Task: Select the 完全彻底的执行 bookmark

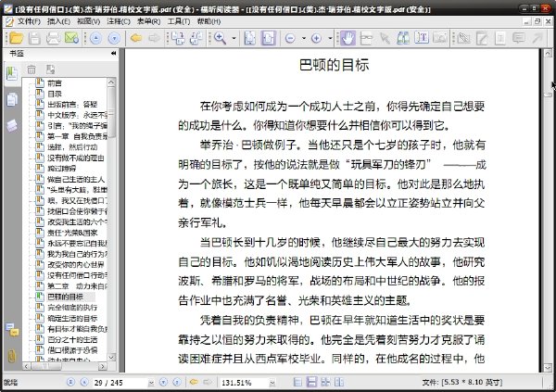Action: (x=72, y=308)
